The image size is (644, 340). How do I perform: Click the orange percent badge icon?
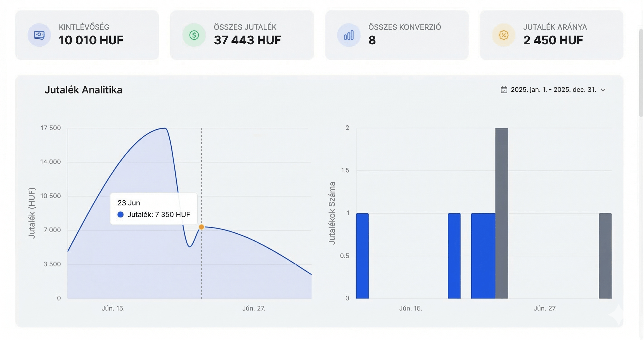[x=503, y=35]
